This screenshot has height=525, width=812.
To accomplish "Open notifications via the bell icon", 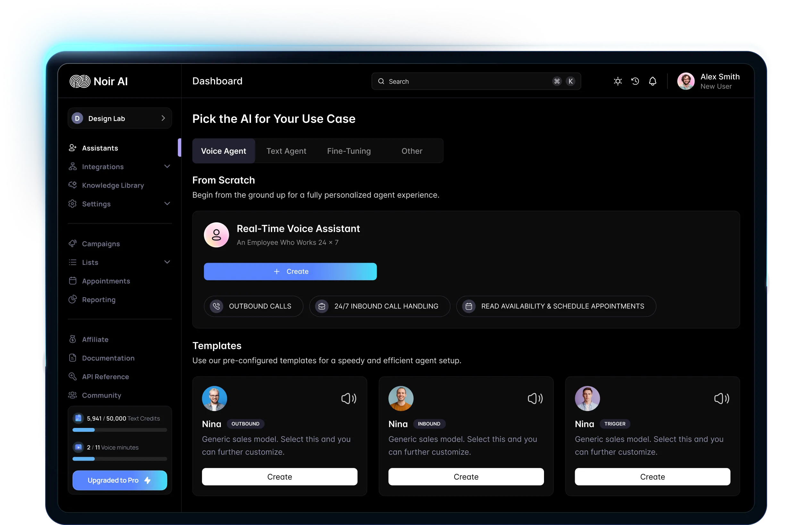I will (x=653, y=81).
